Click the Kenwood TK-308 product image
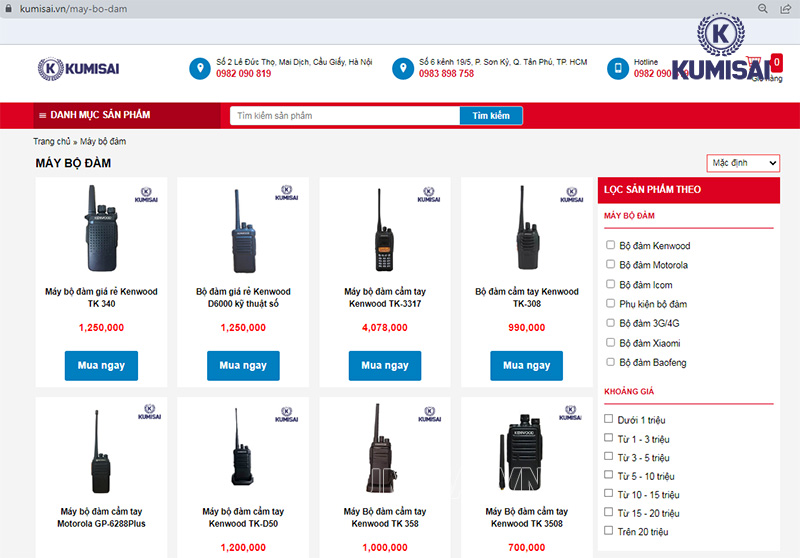The image size is (800, 558). (x=527, y=228)
